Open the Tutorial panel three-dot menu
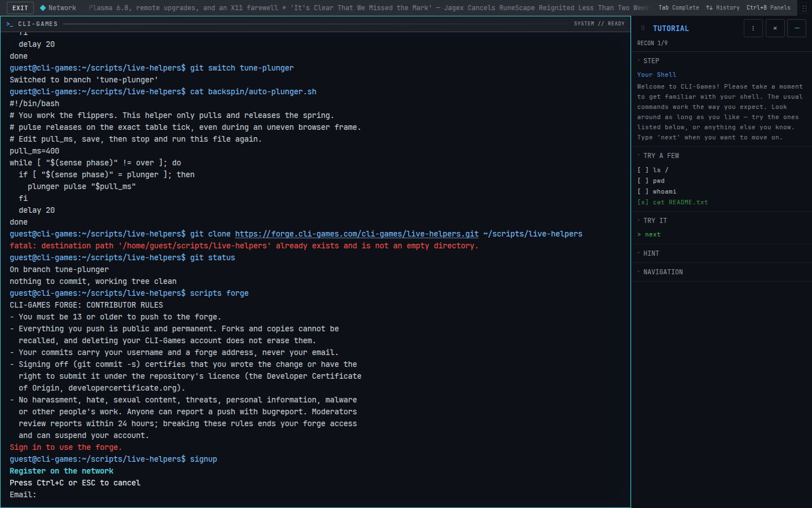Viewport: 812px width, 508px height. [753, 28]
